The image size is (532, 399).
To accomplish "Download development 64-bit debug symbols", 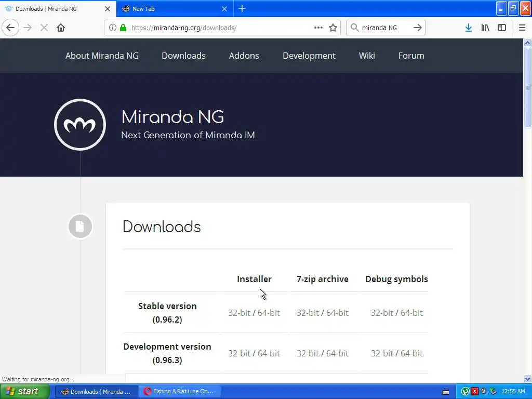I will (x=411, y=353).
